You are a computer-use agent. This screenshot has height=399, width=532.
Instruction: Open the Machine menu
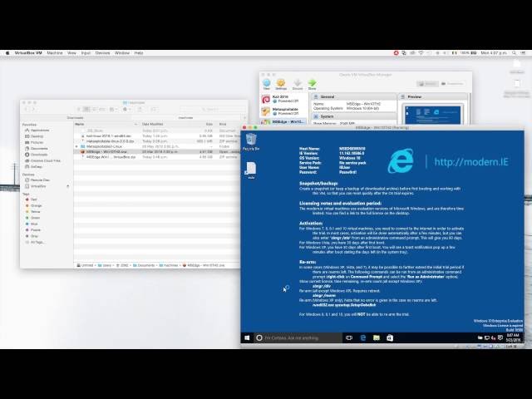click(55, 53)
